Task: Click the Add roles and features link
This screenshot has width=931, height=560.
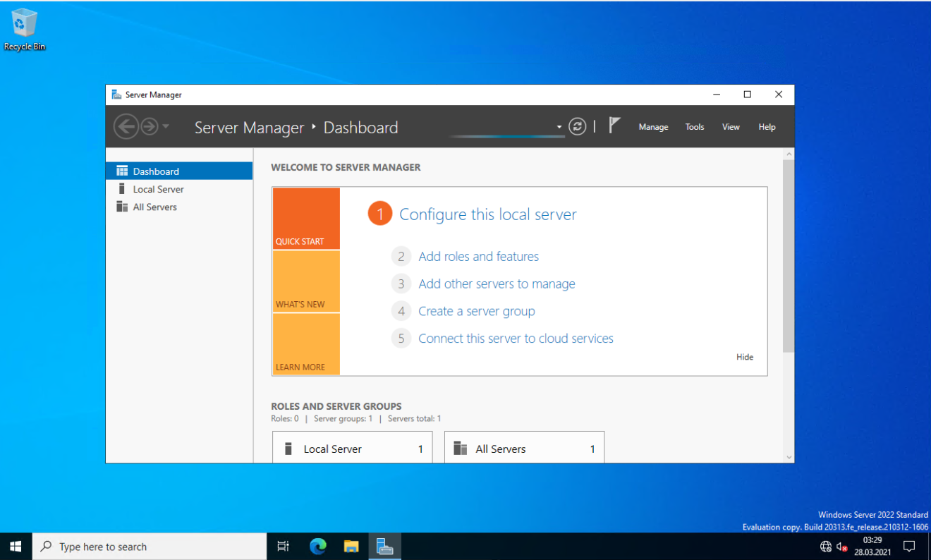Action: [x=478, y=256]
